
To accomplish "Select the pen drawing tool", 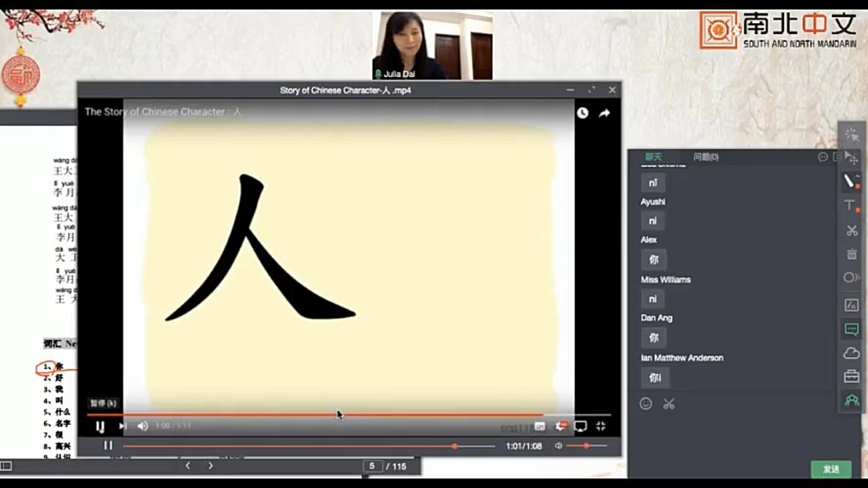I will (851, 182).
